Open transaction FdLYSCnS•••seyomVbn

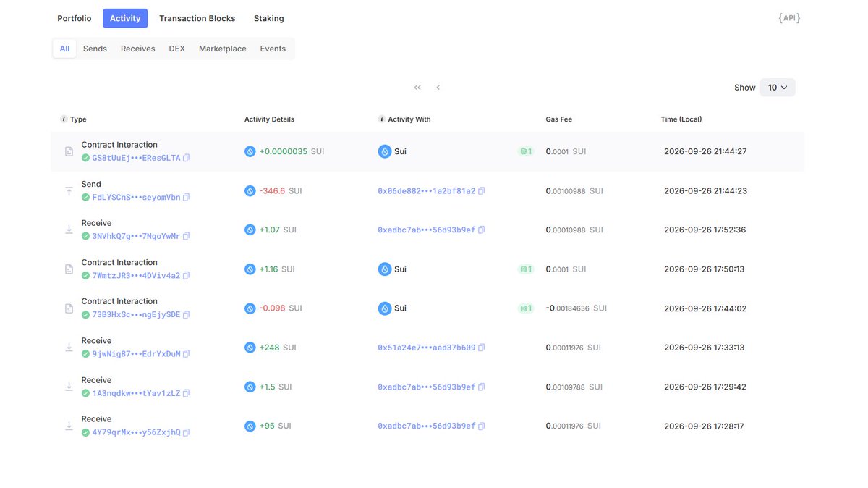(x=136, y=197)
